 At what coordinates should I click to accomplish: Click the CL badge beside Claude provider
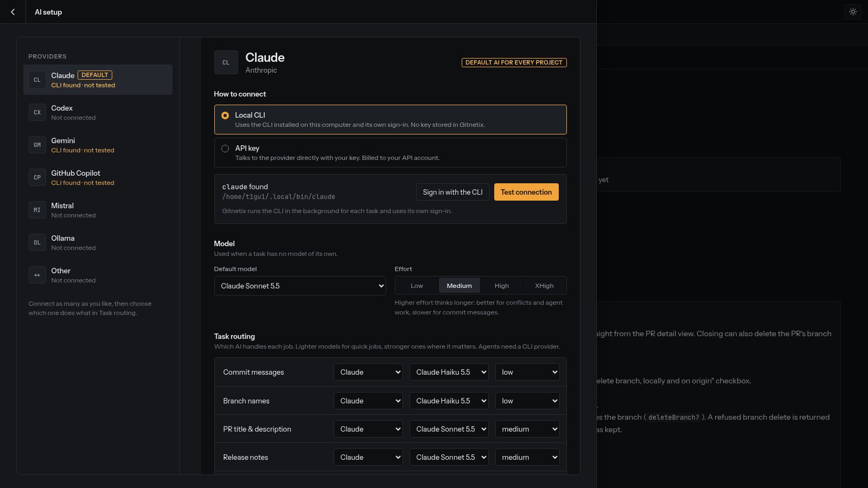pyautogui.click(x=37, y=80)
